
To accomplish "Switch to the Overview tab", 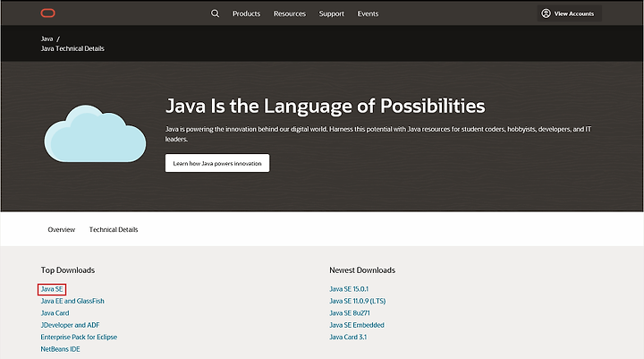I will [61, 229].
